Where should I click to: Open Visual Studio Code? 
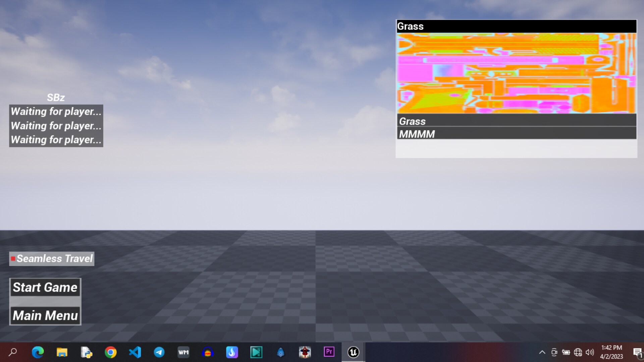click(135, 352)
